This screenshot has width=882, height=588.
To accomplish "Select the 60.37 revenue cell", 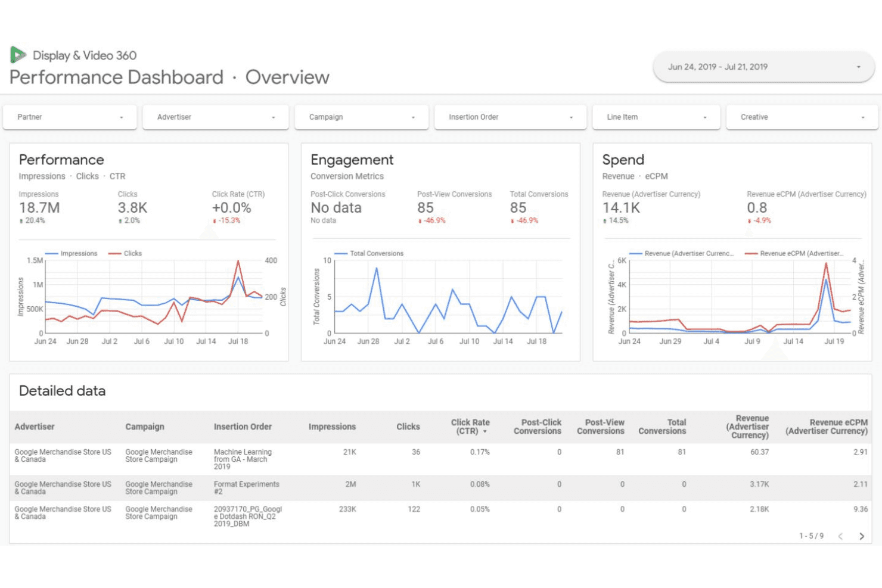I will 759,452.
